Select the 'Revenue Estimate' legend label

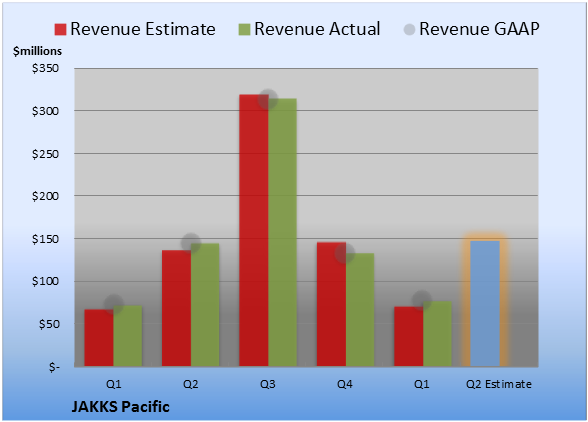[143, 29]
